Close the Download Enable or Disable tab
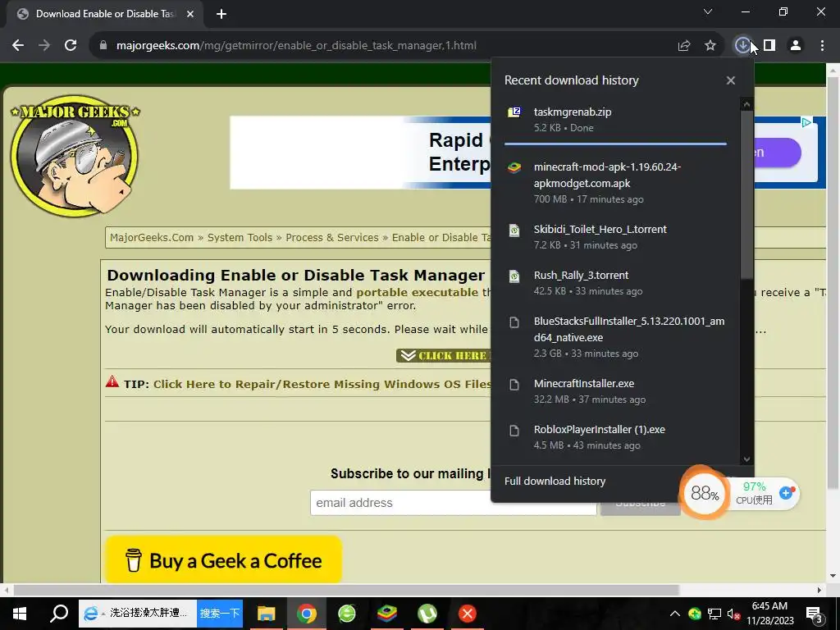 click(190, 14)
